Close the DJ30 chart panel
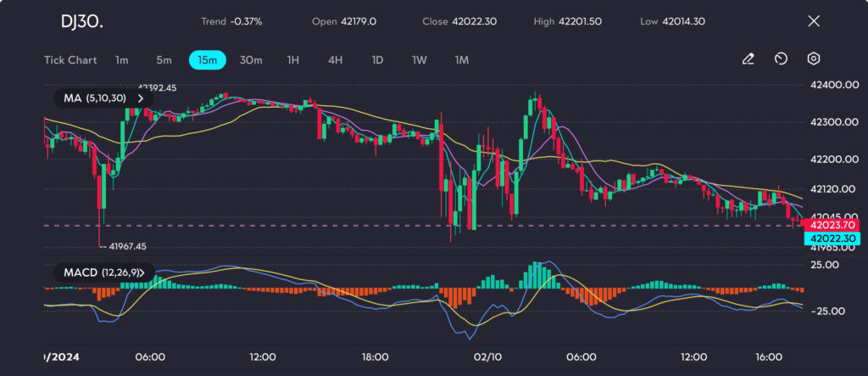Screen dimensions: 868x376 pos(814,21)
